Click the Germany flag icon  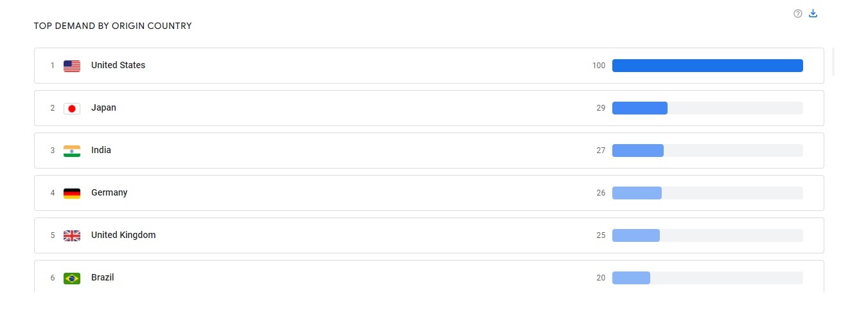pos(72,193)
